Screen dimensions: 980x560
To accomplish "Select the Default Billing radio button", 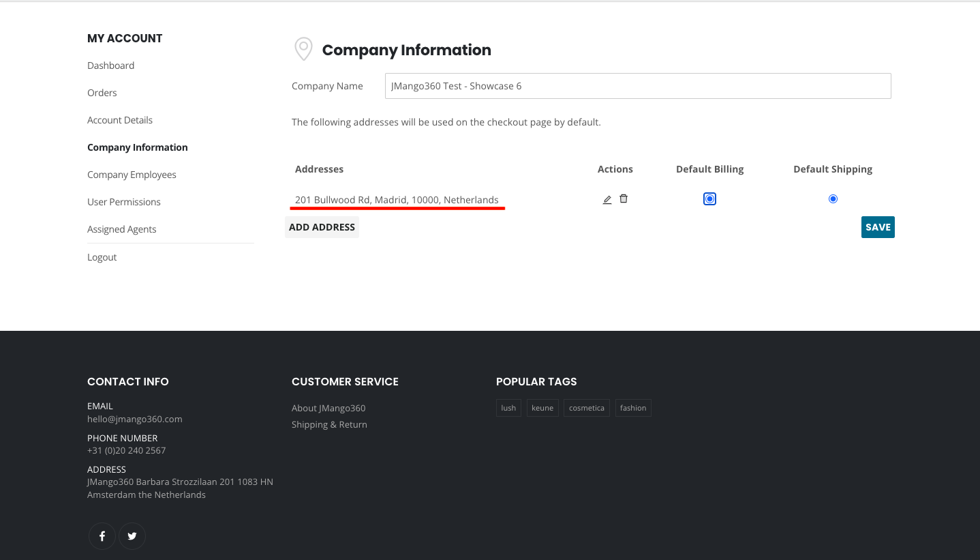I will click(x=709, y=198).
